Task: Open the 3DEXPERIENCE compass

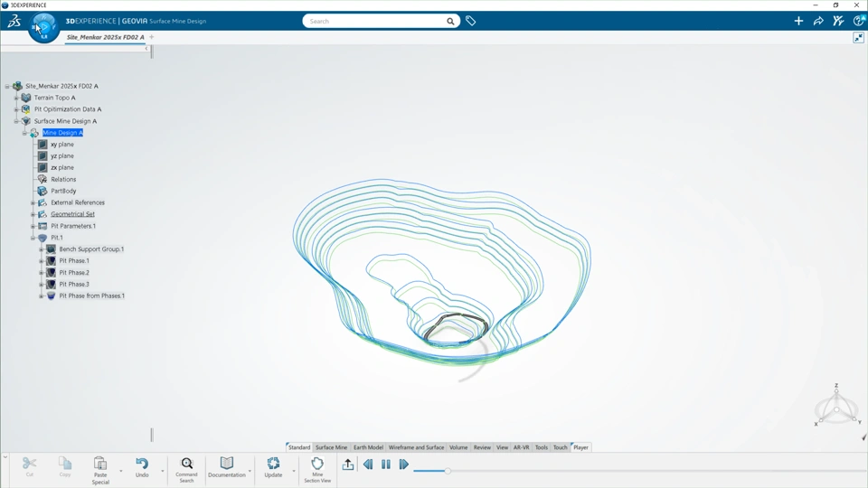Action: pos(43,27)
